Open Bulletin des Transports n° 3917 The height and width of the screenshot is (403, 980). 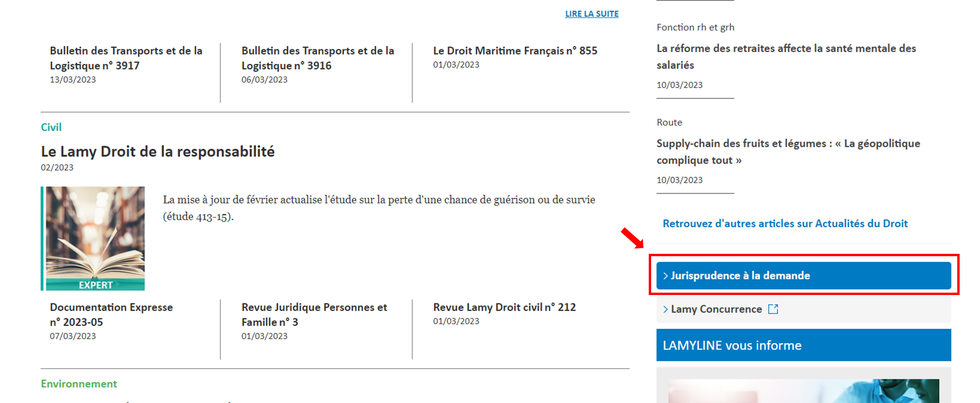point(126,58)
